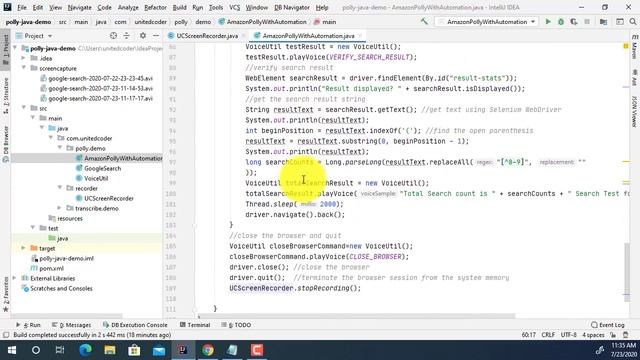Open Camtasia red taskbar icon
The width and height of the screenshot is (640, 360).
[257, 350]
